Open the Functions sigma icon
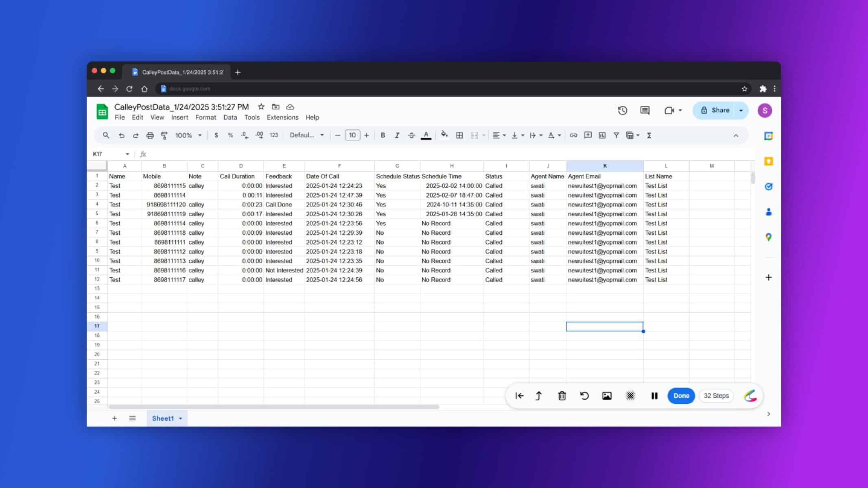The image size is (868, 488). pos(649,135)
